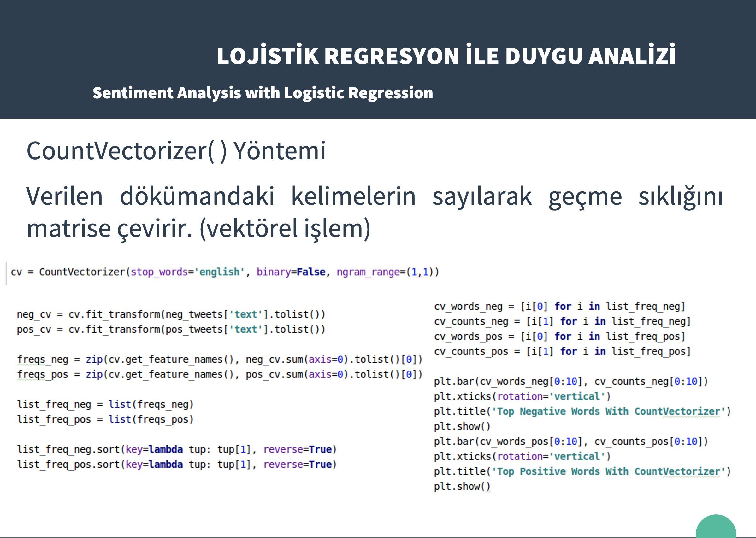Click the freqs_pos = zip code line
Screen dimensions: 756x538
(219, 374)
